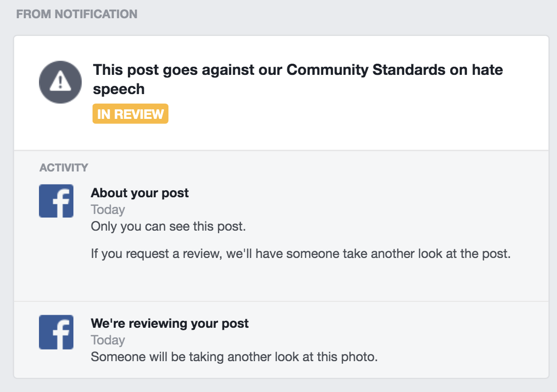Click the warning triangle icon
The width and height of the screenshot is (557, 392).
(60, 82)
